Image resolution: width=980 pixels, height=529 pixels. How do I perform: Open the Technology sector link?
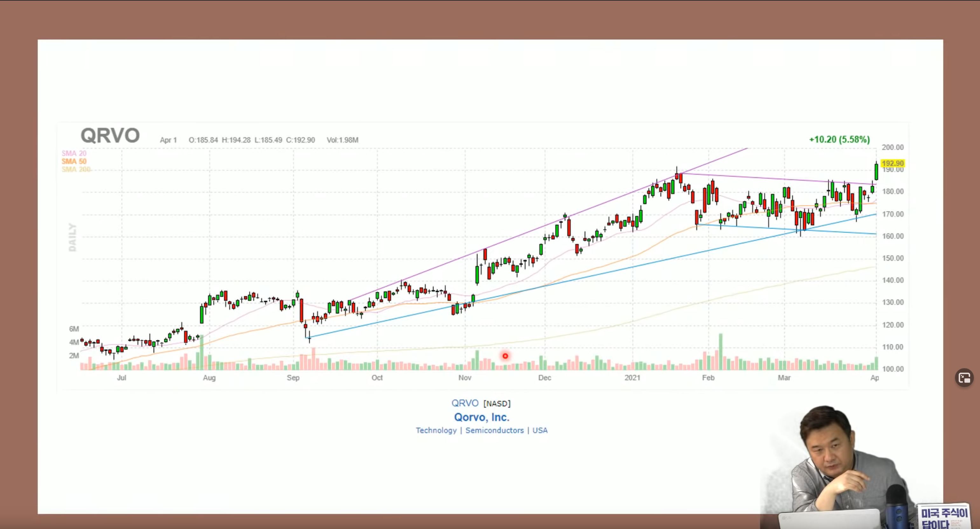coord(436,430)
